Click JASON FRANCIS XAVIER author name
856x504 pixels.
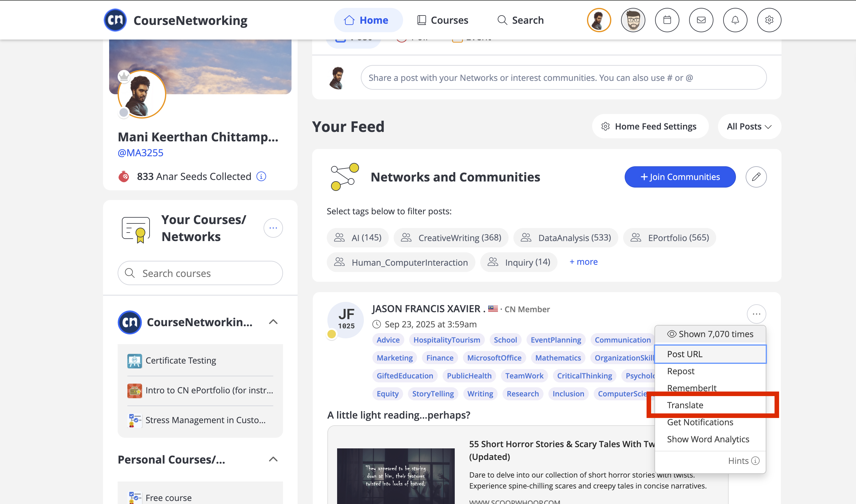(426, 309)
